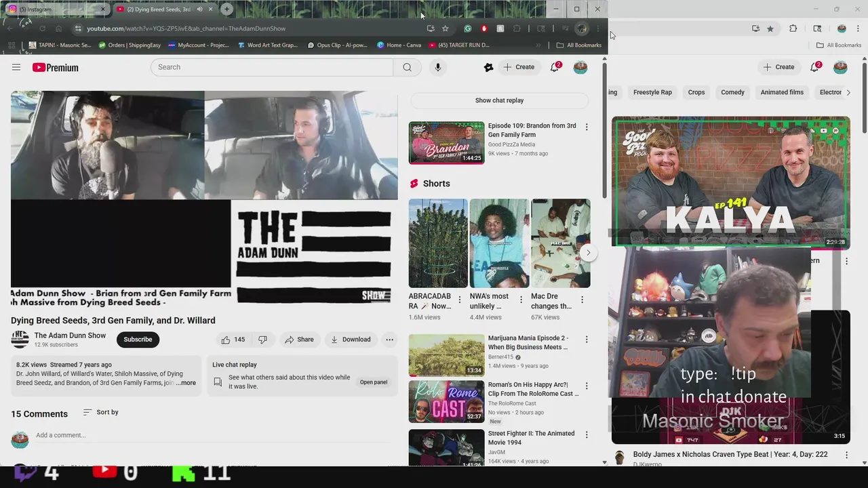This screenshot has height=488, width=868.
Task: Open a new browser tab
Action: (226, 9)
